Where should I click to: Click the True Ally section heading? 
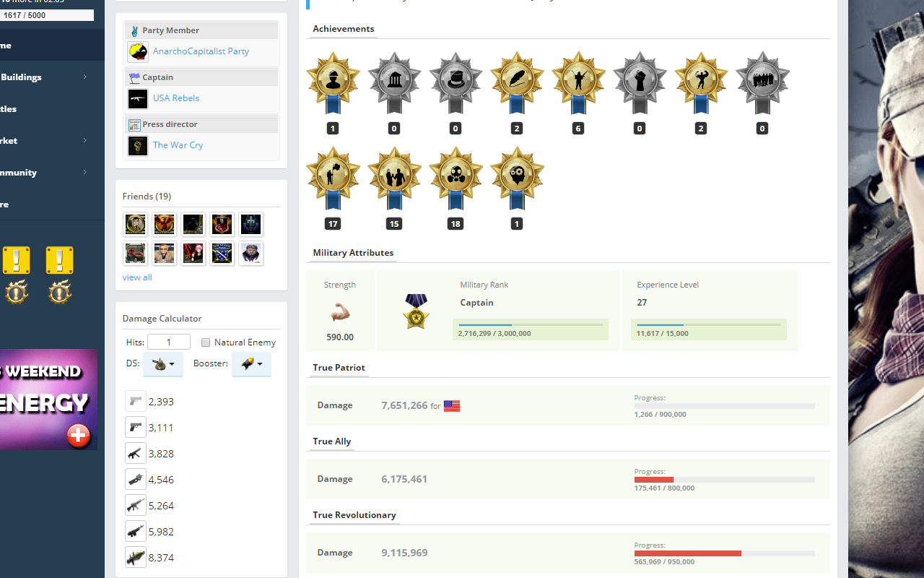[332, 441]
